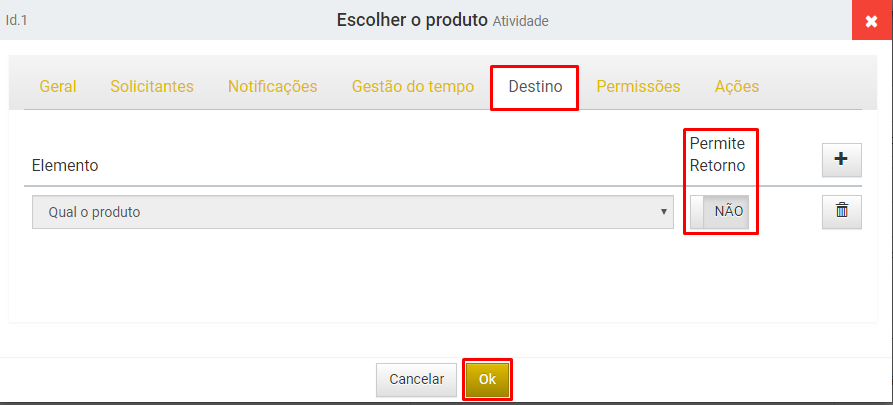
Task: Click the Permite Retorno column header
Action: (x=717, y=154)
